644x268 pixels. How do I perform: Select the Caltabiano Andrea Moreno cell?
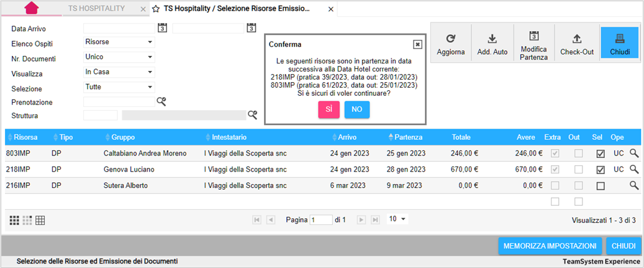pyautogui.click(x=145, y=154)
